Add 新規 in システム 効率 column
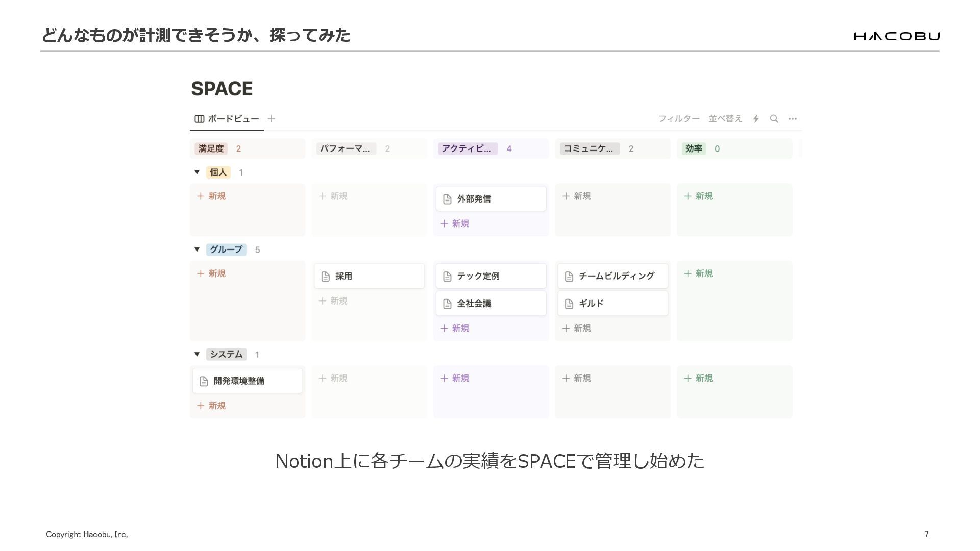This screenshot has width=980, height=551. click(698, 378)
